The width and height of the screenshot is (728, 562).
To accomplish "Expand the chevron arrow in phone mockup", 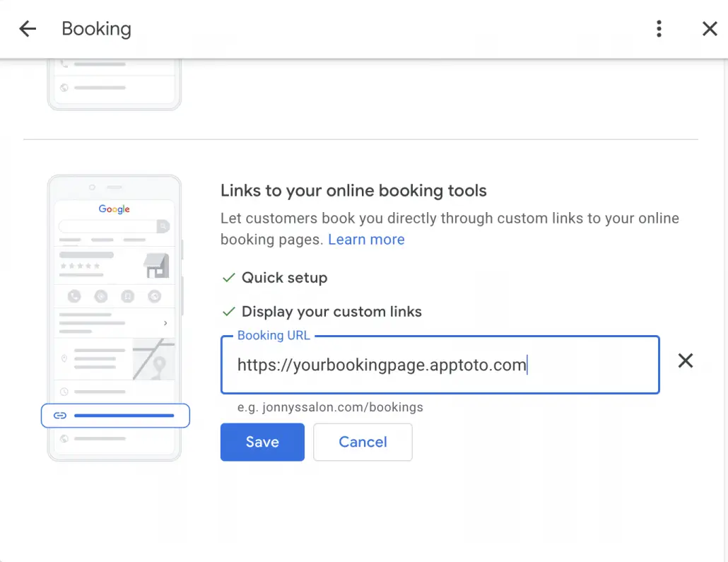I will [165, 323].
